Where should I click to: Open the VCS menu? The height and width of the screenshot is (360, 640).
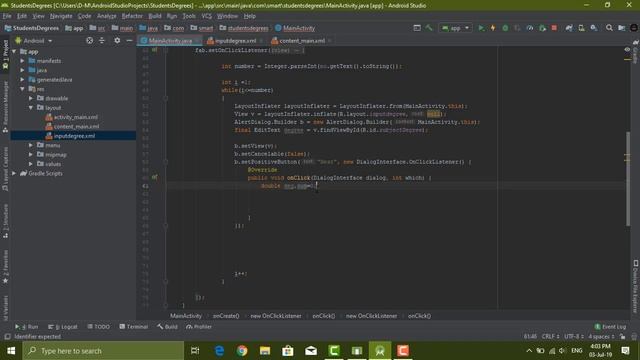[207, 16]
